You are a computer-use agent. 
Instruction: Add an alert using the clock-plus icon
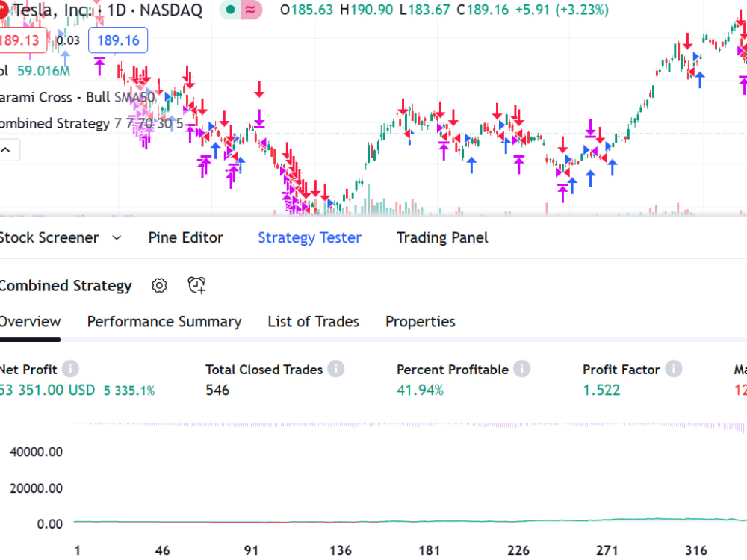click(x=196, y=285)
